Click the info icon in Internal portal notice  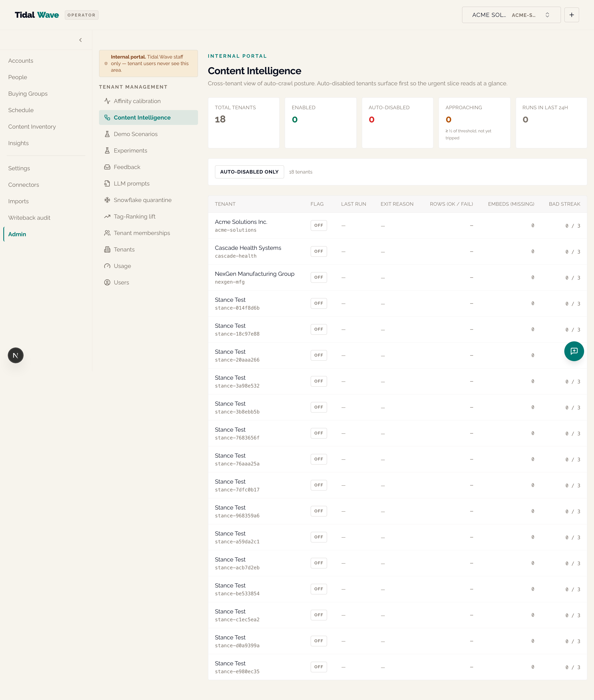tap(106, 64)
